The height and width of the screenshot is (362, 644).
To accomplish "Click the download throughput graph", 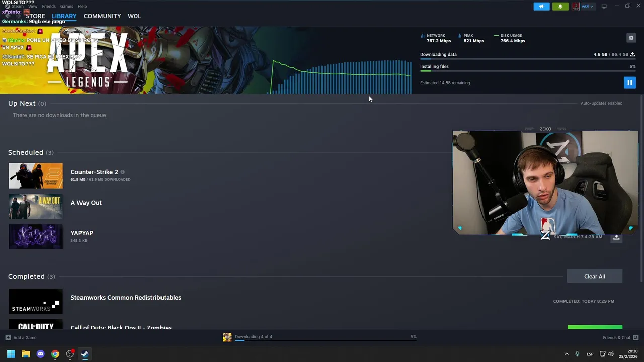I will [x=341, y=76].
